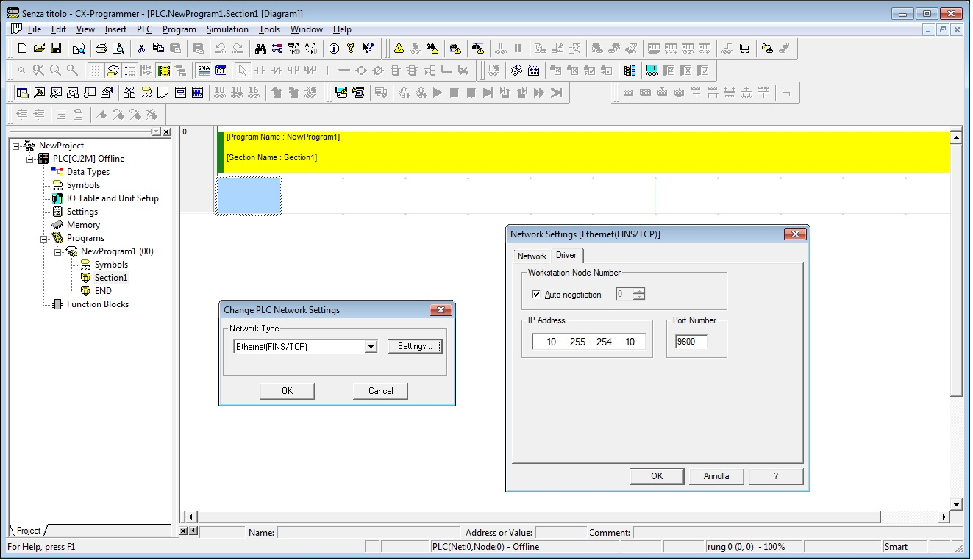973x560 pixels.
Task: Collapse the NewProject tree node
Action: (16, 146)
